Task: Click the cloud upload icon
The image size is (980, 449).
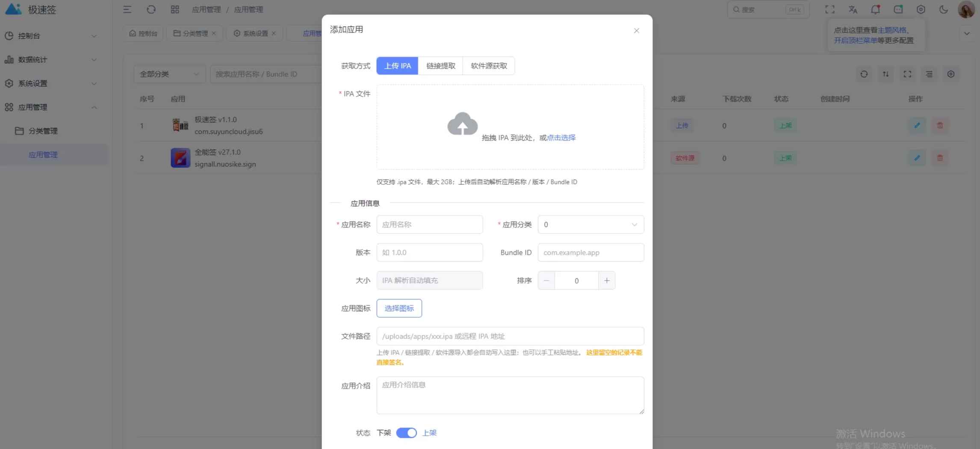Action: pyautogui.click(x=462, y=124)
